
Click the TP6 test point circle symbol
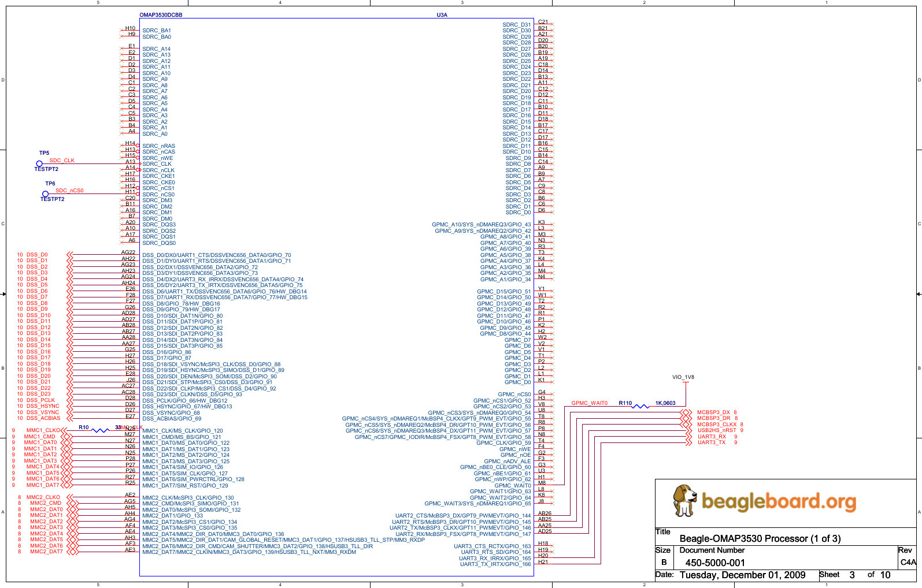click(x=45, y=194)
